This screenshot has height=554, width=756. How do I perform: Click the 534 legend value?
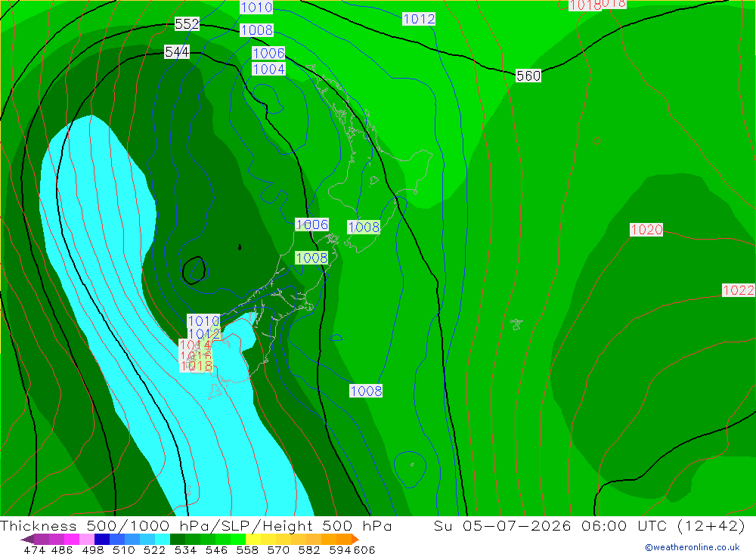[x=186, y=549]
